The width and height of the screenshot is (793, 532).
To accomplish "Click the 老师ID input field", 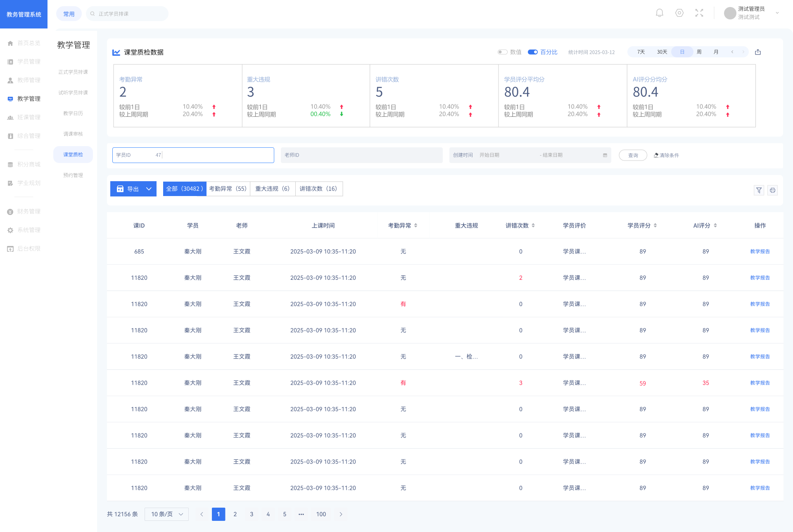I will point(362,155).
